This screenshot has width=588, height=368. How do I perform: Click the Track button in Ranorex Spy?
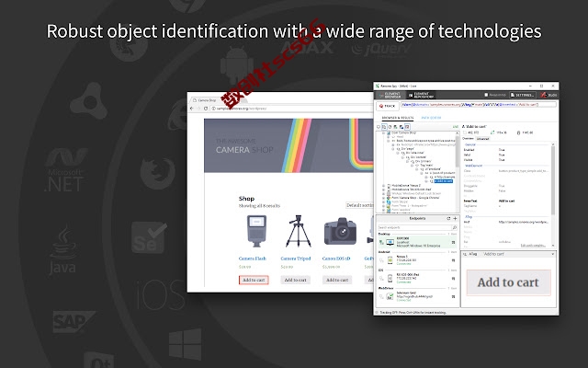pyautogui.click(x=388, y=106)
